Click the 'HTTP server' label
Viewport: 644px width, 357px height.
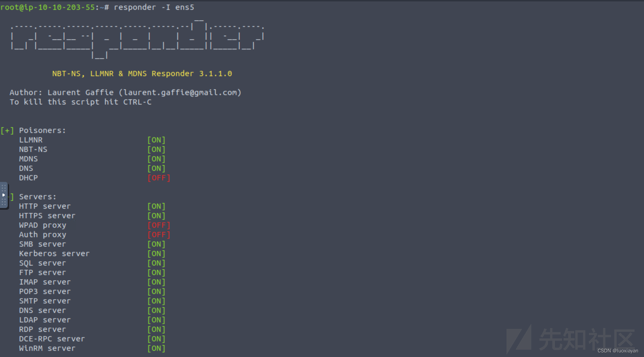click(x=45, y=206)
